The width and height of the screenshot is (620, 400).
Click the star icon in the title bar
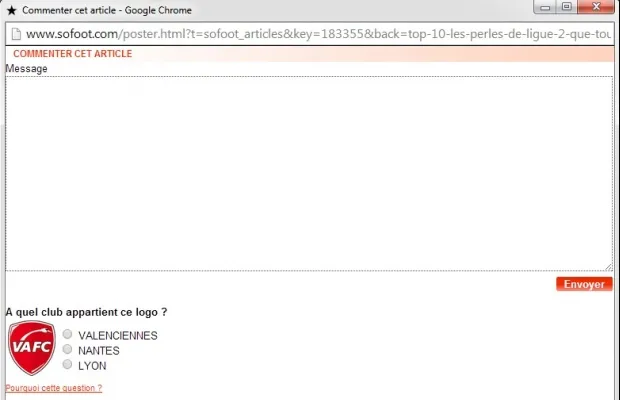12,9
